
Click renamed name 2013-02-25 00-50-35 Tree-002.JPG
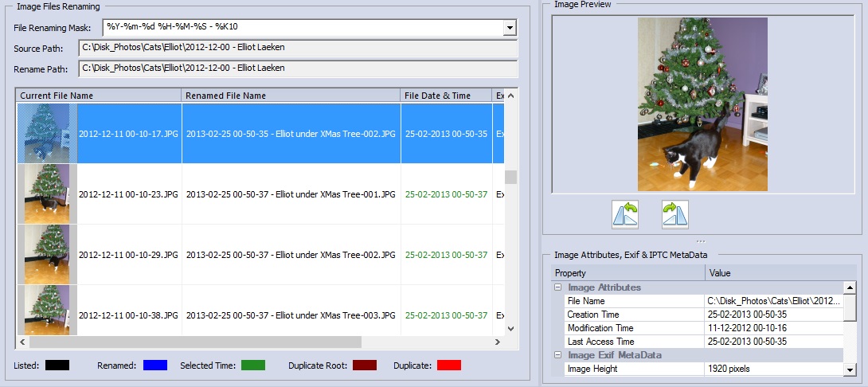[291, 134]
